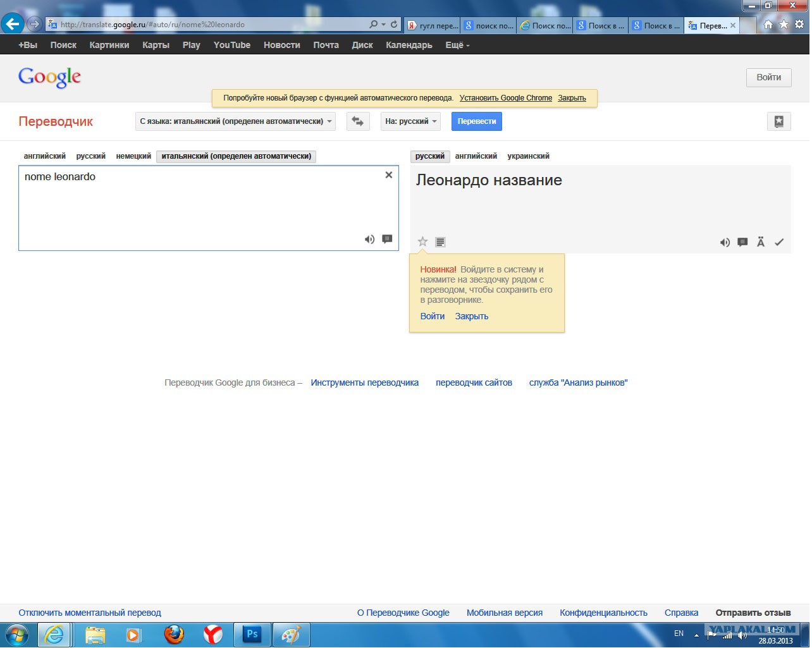This screenshot has width=812, height=648.
Task: Select the auto-detected 'итальянский' source button
Action: tap(237, 156)
